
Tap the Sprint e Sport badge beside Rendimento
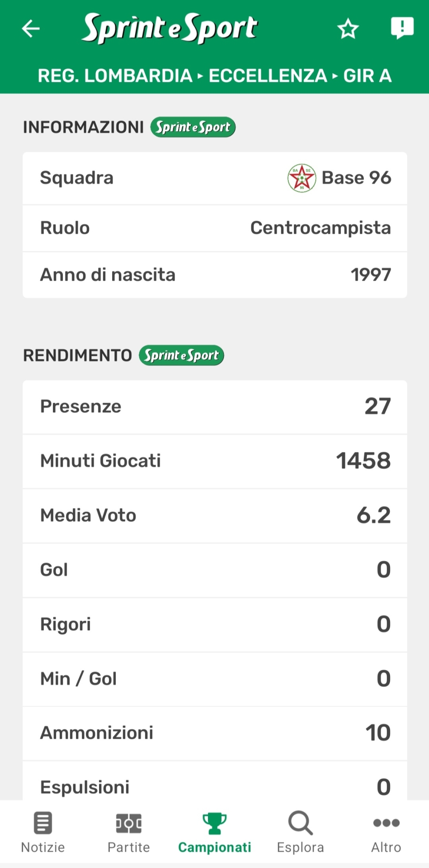point(181,355)
